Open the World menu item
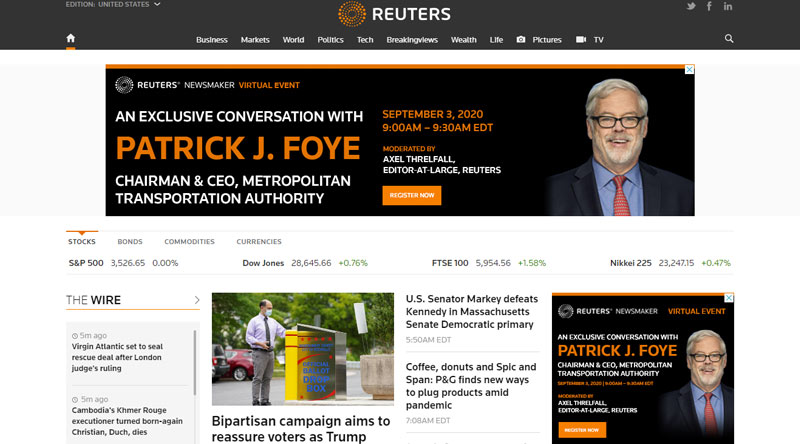This screenshot has height=444, width=800. 293,40
